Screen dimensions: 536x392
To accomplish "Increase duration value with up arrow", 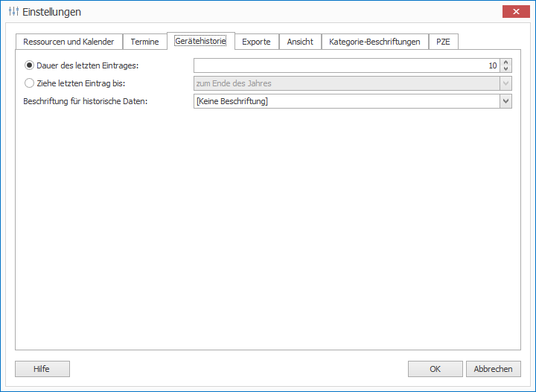I will 506,62.
